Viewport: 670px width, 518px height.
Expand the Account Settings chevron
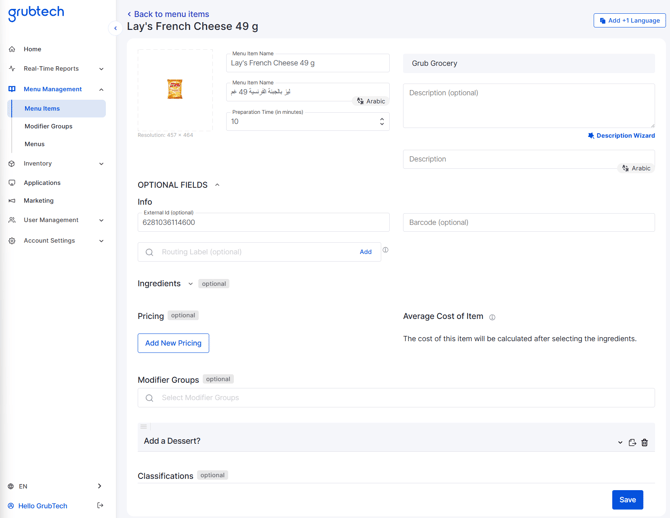coord(101,241)
